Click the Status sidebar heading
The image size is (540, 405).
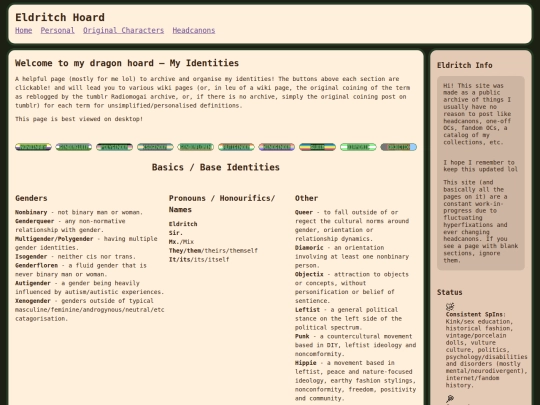coord(449,292)
